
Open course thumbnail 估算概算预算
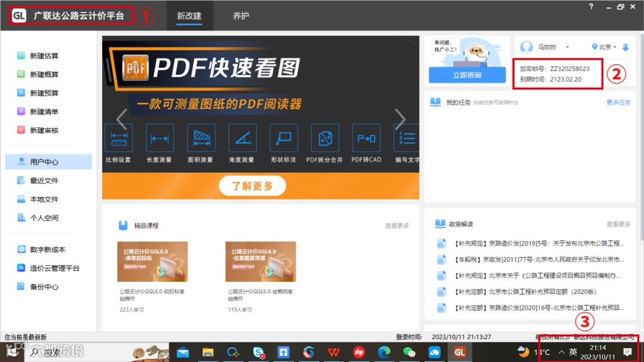click(x=261, y=262)
